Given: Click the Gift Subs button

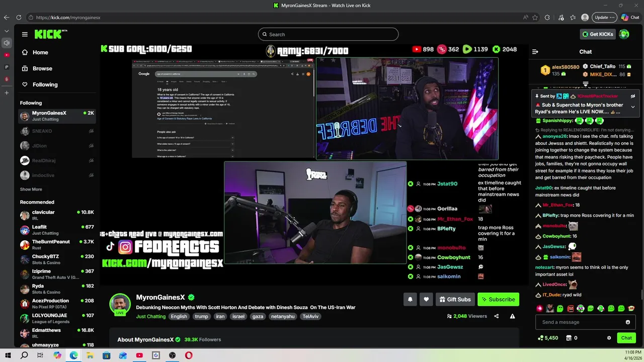Looking at the screenshot, I should click(x=455, y=299).
